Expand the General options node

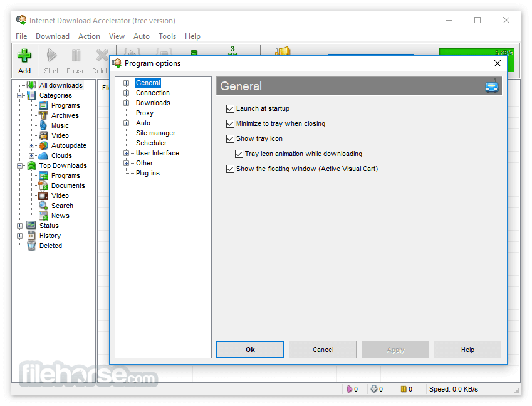(126, 83)
